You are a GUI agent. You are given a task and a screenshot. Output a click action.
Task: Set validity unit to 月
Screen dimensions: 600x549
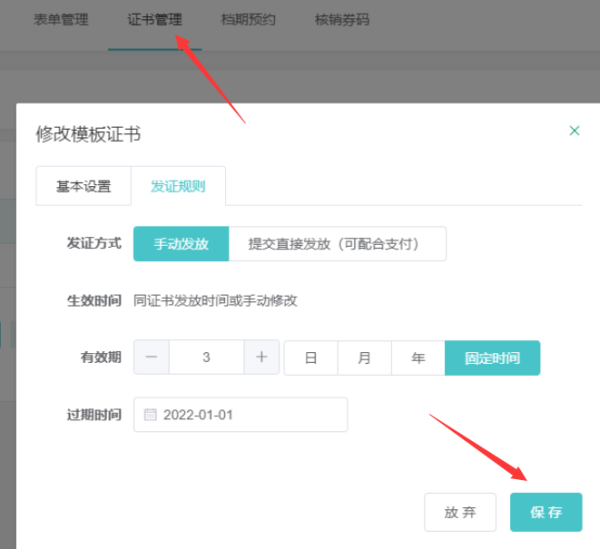pos(364,357)
